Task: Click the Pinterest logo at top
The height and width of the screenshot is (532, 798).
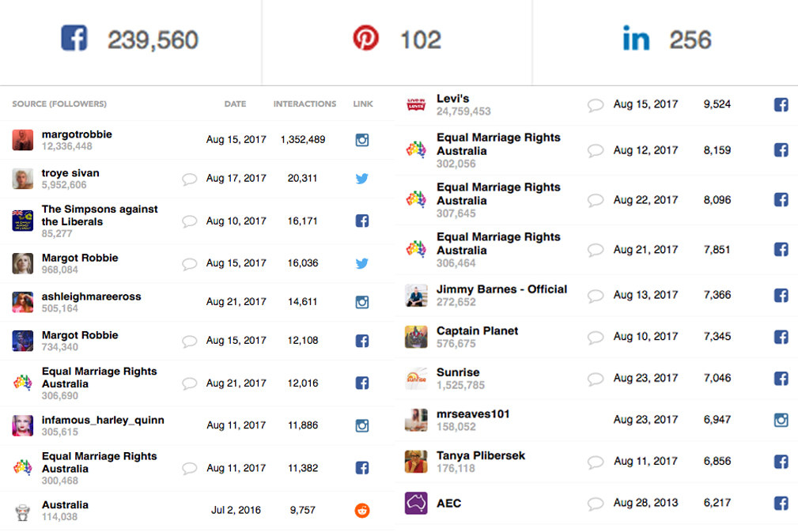Action: pyautogui.click(x=365, y=38)
